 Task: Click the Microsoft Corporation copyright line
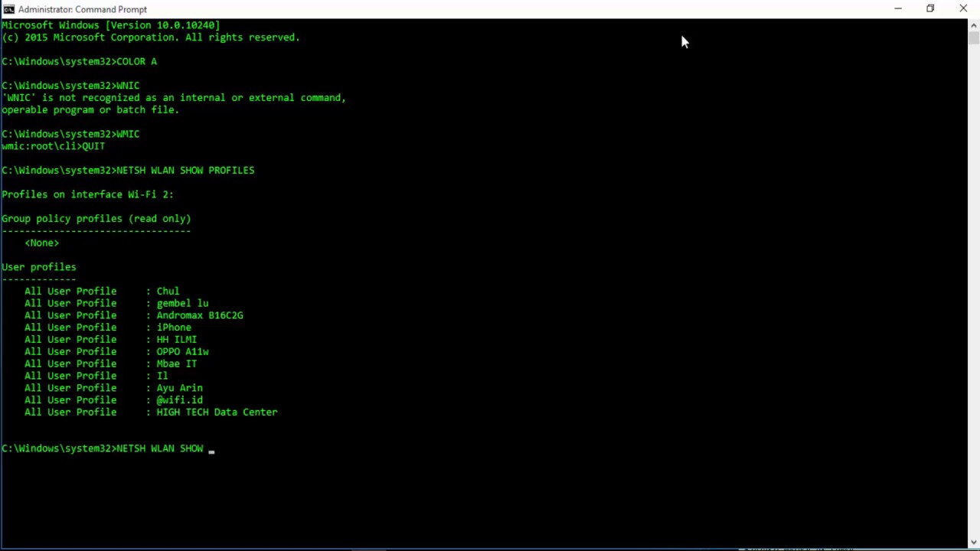coord(151,37)
